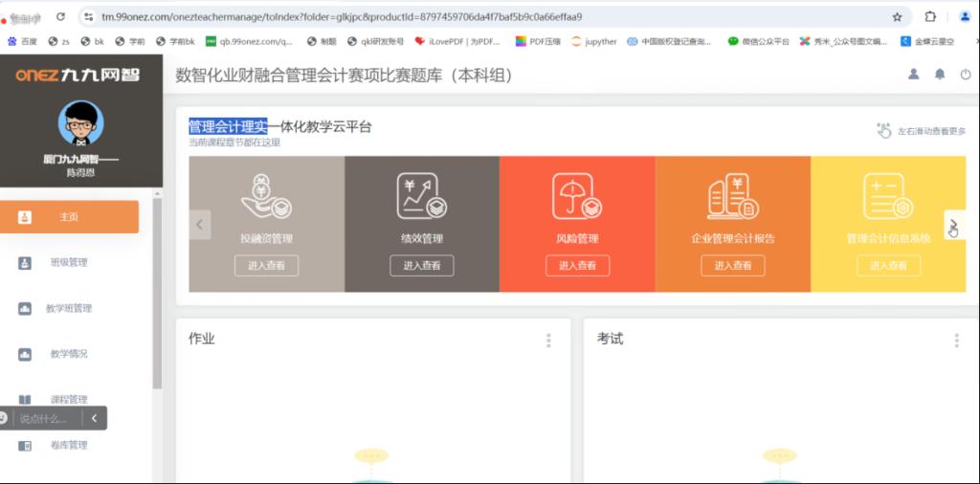The width and height of the screenshot is (980, 484).
Task: Click 进入查看 button under 绩效管理
Action: (421, 266)
